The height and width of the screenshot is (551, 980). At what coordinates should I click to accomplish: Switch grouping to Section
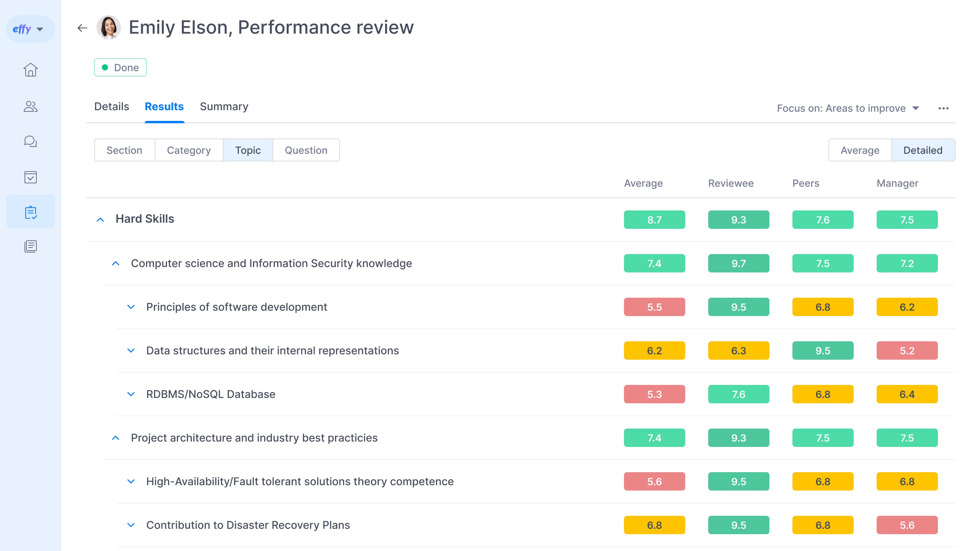coord(124,150)
